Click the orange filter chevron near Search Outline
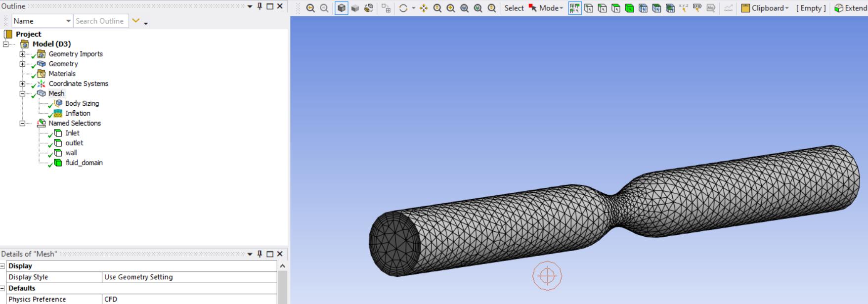The image size is (868, 304). [x=136, y=21]
